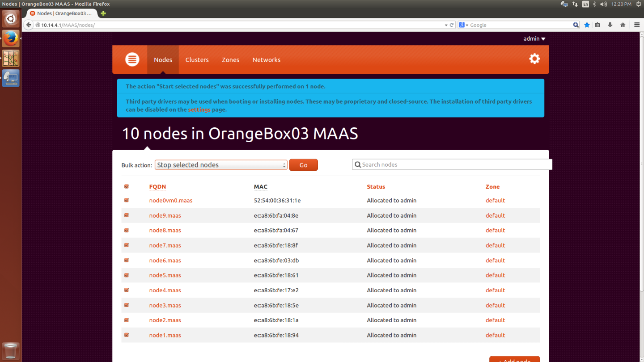Open the settings gear icon in header
This screenshot has width=644, height=362.
[x=534, y=59]
